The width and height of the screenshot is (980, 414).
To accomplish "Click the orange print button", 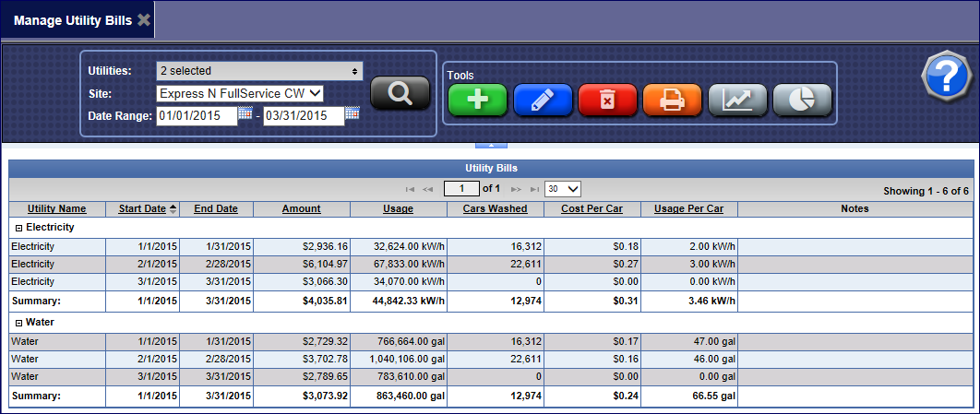I will [x=672, y=100].
